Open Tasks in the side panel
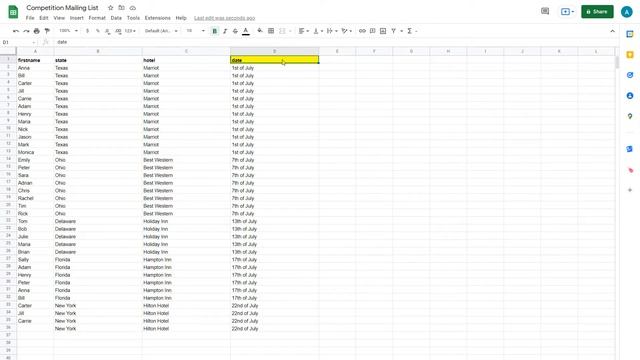The height and width of the screenshot is (360, 640). [x=630, y=75]
